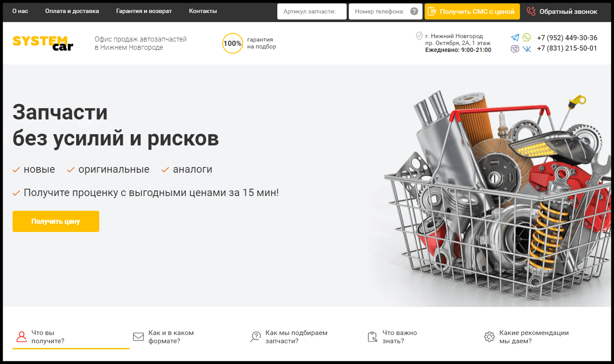Click the yellow 'Получить цену' button

(56, 221)
